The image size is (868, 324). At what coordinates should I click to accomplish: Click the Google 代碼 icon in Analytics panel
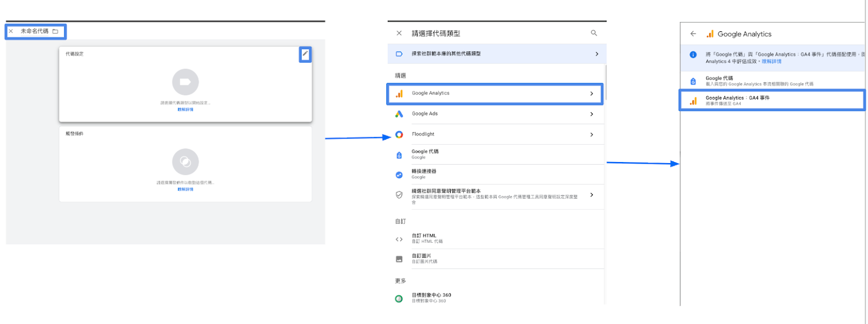point(693,81)
